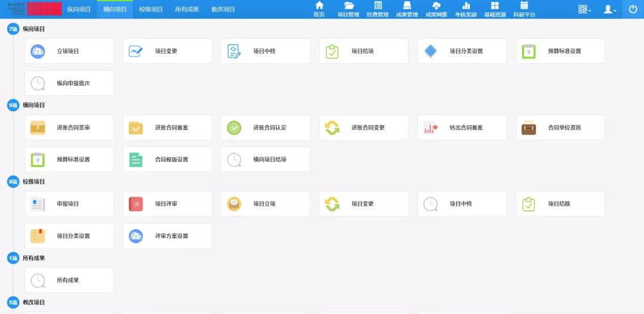Switch to 校级项目 tab
This screenshot has width=644, height=314.
(x=151, y=10)
